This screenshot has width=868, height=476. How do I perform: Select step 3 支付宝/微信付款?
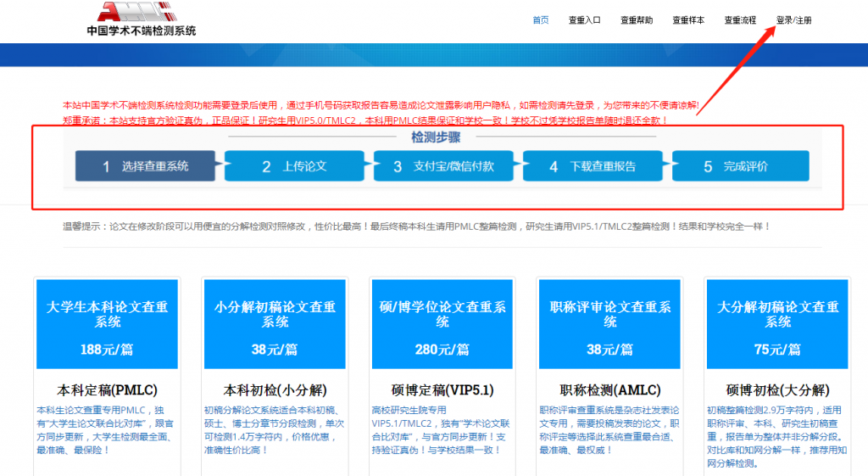click(443, 165)
